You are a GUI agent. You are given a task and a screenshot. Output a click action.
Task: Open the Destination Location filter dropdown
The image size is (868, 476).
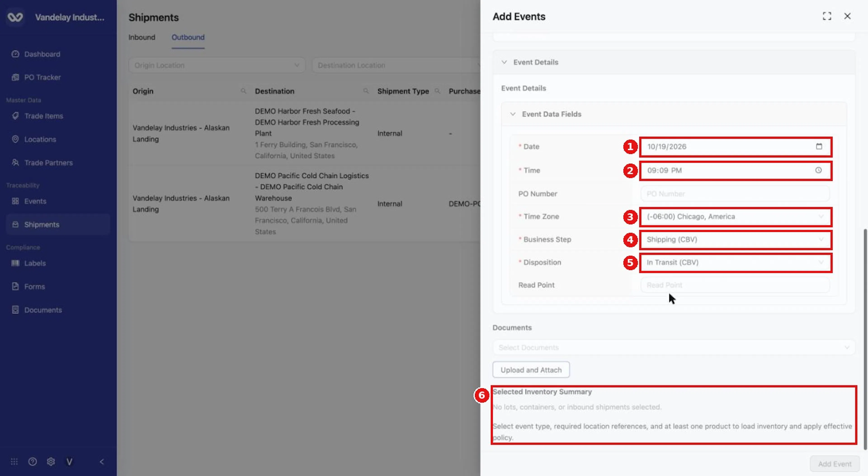(x=396, y=65)
